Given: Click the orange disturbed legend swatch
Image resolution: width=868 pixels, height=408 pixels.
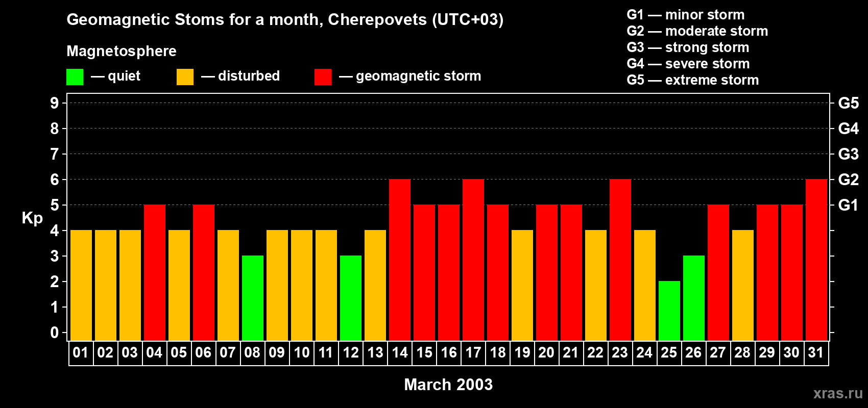Looking at the screenshot, I should [185, 77].
